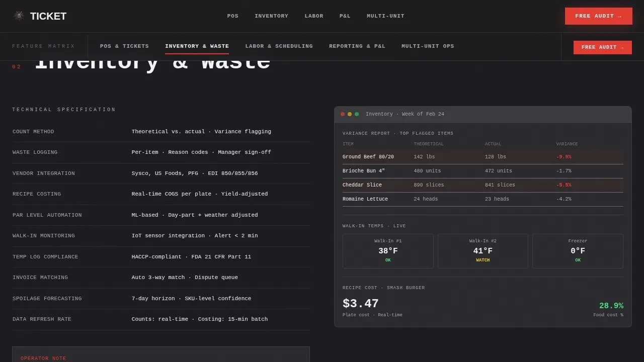Open the Walk-In #1 temperature card
The width and height of the screenshot is (644, 362).
pyautogui.click(x=388, y=251)
